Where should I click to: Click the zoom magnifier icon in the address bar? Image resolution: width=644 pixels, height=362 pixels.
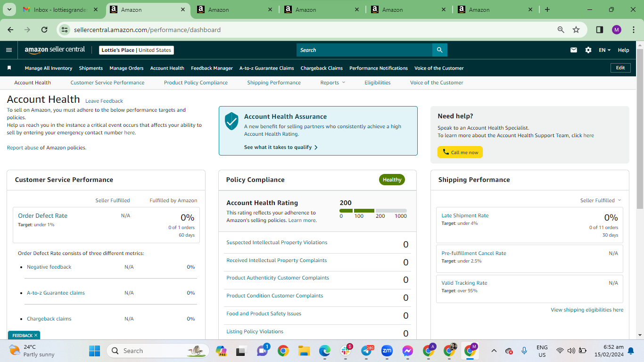coord(561,30)
